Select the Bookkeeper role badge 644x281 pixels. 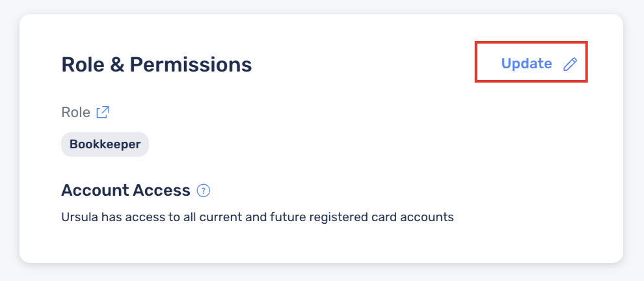click(x=105, y=144)
